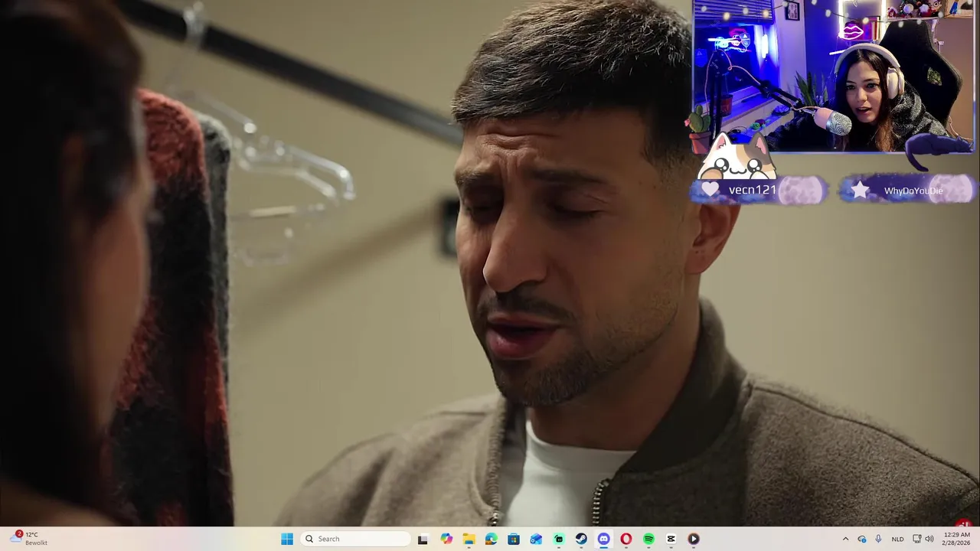Viewport: 980px width, 551px height.
Task: Click the star icon beside WhyDoYouDie
Action: coord(861,191)
